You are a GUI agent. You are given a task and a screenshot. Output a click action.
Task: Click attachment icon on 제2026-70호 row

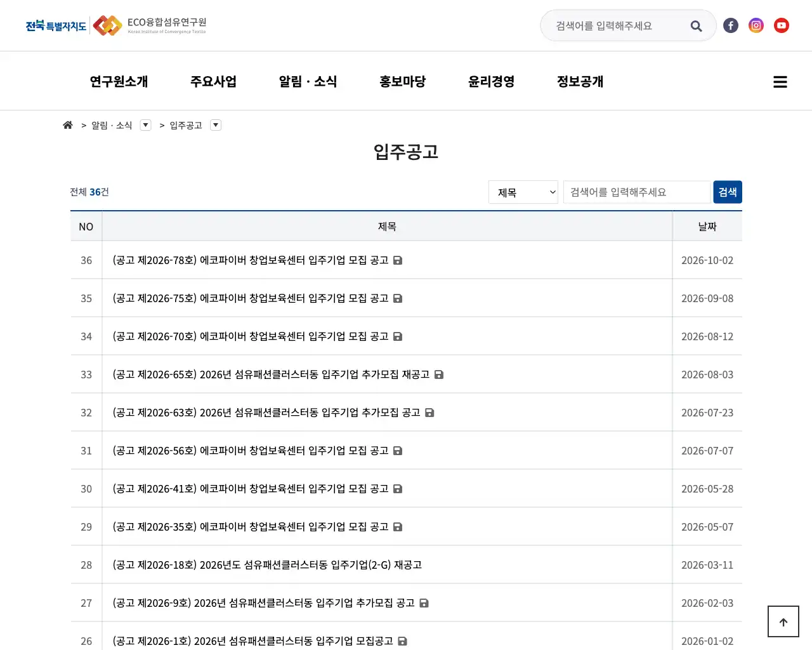pyautogui.click(x=398, y=336)
